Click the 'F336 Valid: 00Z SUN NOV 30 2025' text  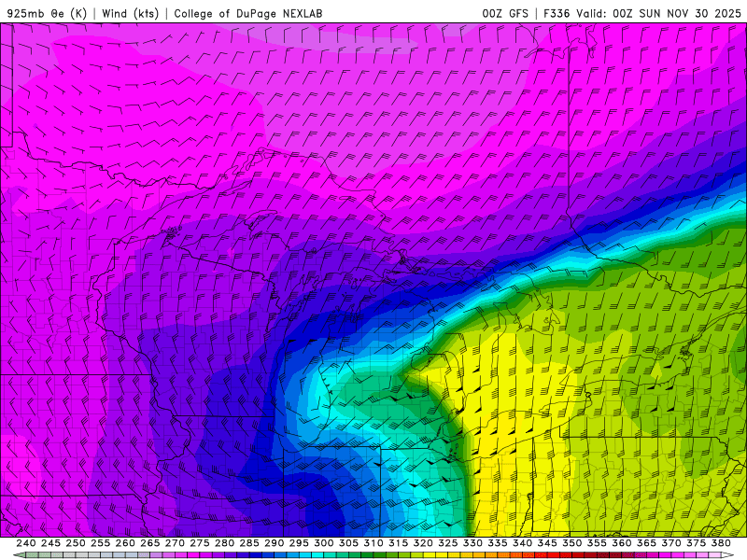pyautogui.click(x=642, y=13)
